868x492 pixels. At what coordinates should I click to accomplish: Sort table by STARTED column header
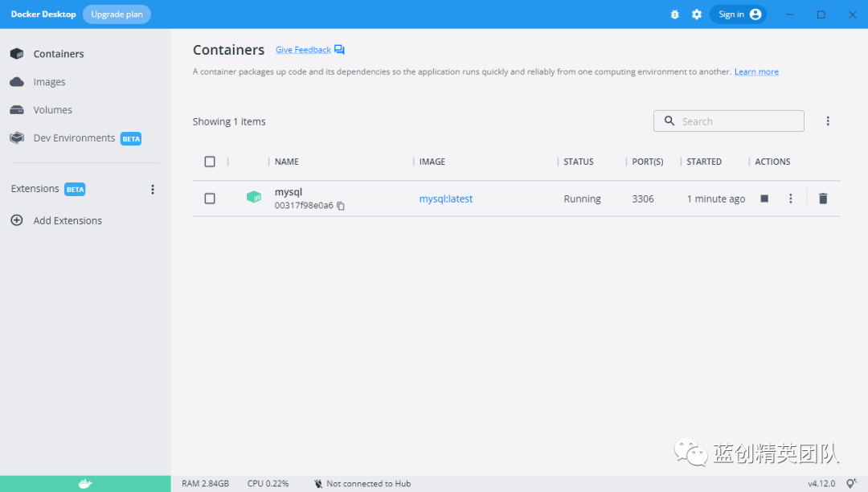point(704,162)
